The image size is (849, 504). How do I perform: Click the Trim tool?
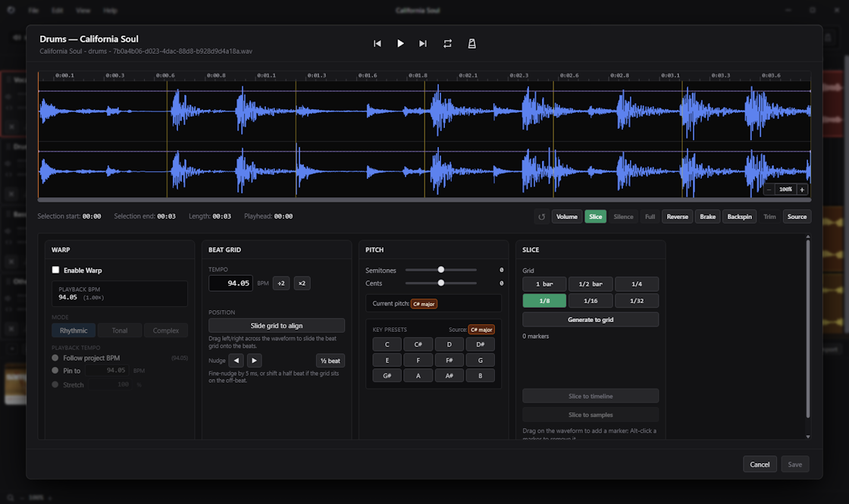pos(769,217)
